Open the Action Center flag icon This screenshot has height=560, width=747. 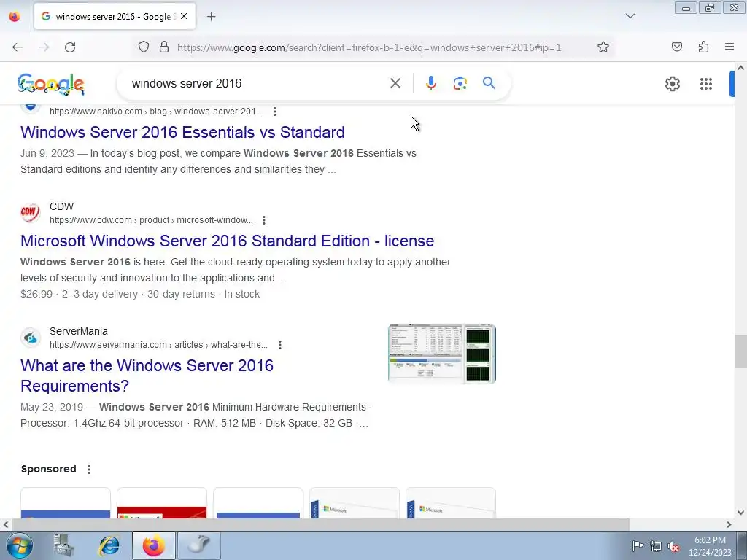tap(638, 545)
